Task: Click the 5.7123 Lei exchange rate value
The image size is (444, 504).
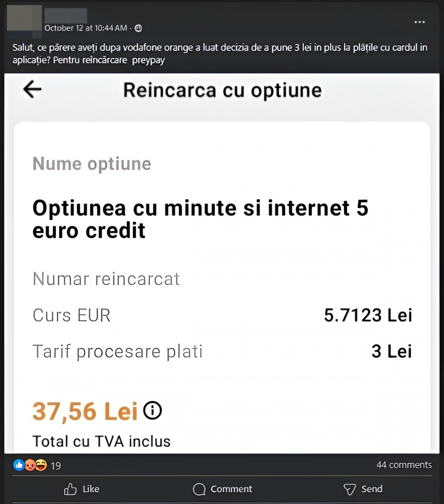Action: (368, 315)
